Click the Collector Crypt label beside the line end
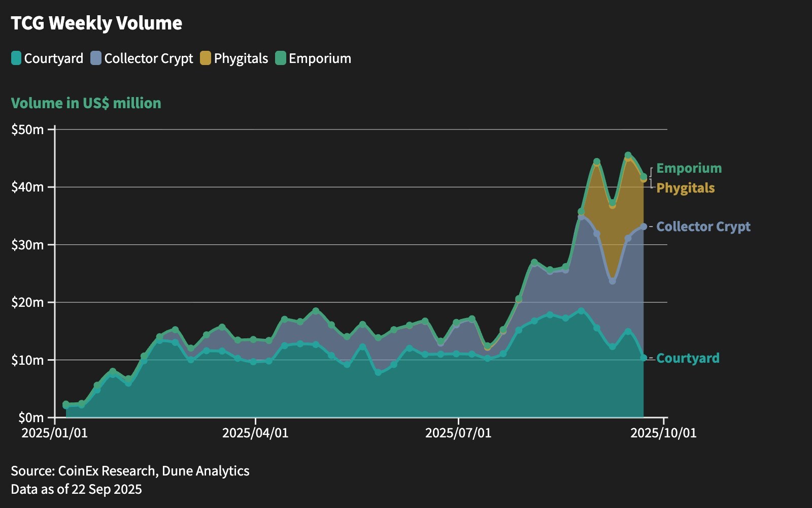Screen dimensions: 812x508 (703, 227)
